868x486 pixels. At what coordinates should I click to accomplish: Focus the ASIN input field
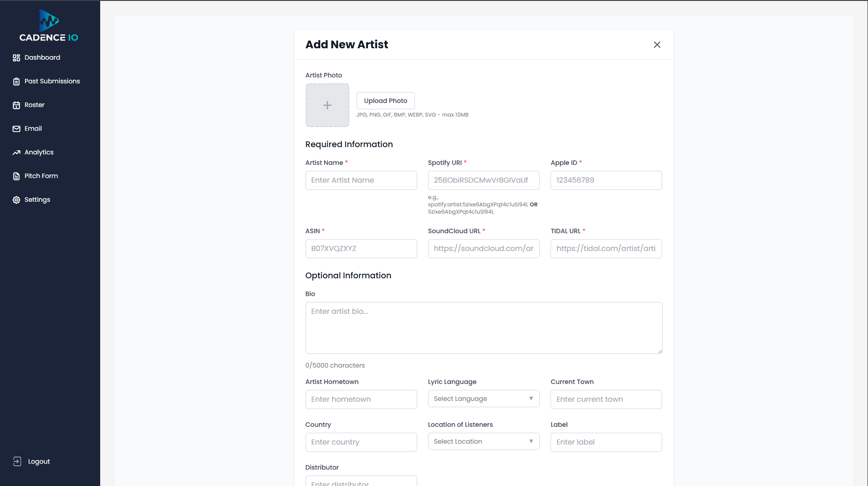361,249
